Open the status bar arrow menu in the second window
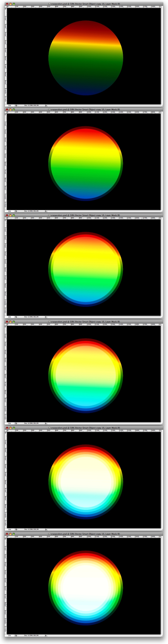The width and height of the screenshot is (168, 644). [46, 211]
